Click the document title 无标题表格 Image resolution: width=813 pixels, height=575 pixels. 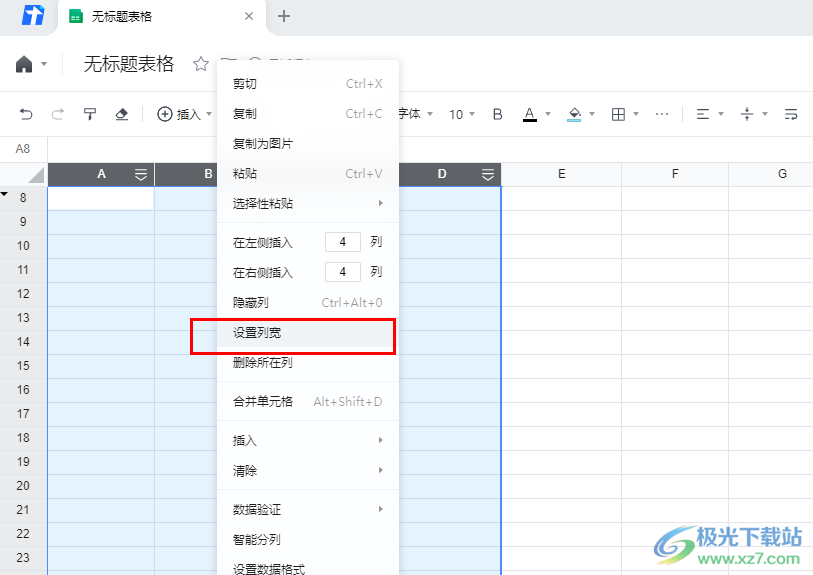click(x=129, y=64)
